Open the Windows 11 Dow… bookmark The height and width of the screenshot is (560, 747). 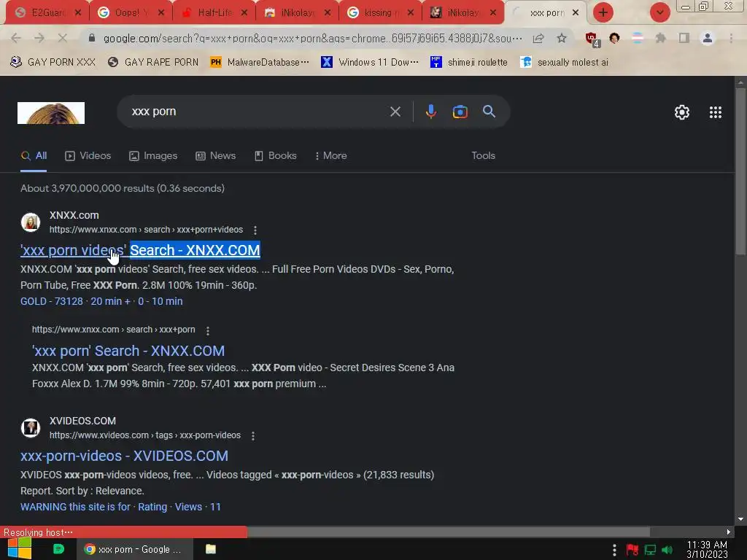coord(370,62)
